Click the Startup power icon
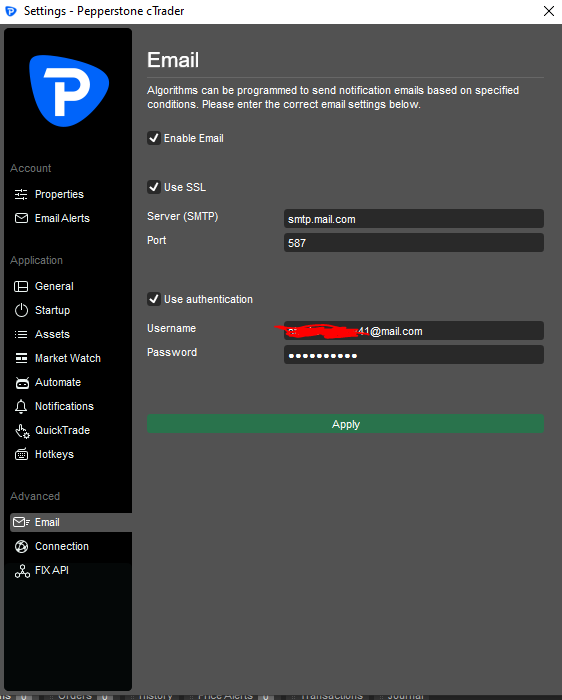The height and width of the screenshot is (700, 562). 21,310
